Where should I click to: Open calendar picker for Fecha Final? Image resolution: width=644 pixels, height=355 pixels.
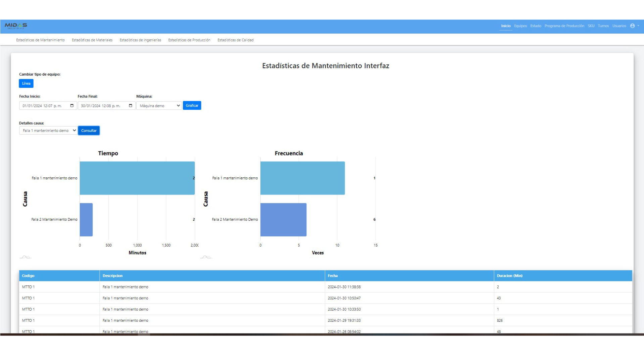point(131,106)
